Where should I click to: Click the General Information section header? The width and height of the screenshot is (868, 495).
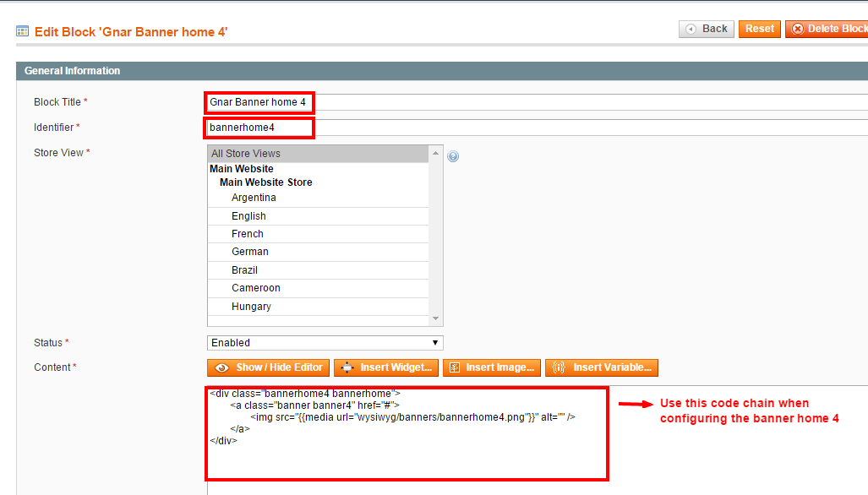[x=442, y=71]
